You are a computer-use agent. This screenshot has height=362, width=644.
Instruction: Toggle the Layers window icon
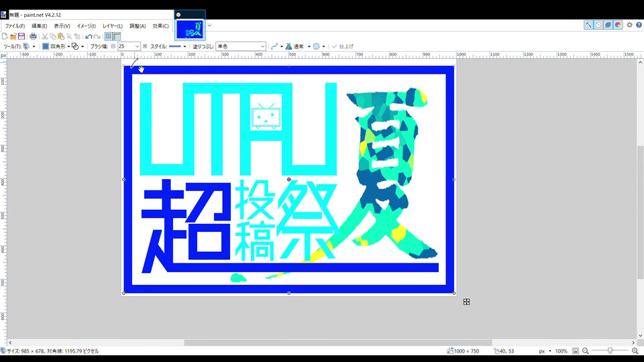[608, 25]
